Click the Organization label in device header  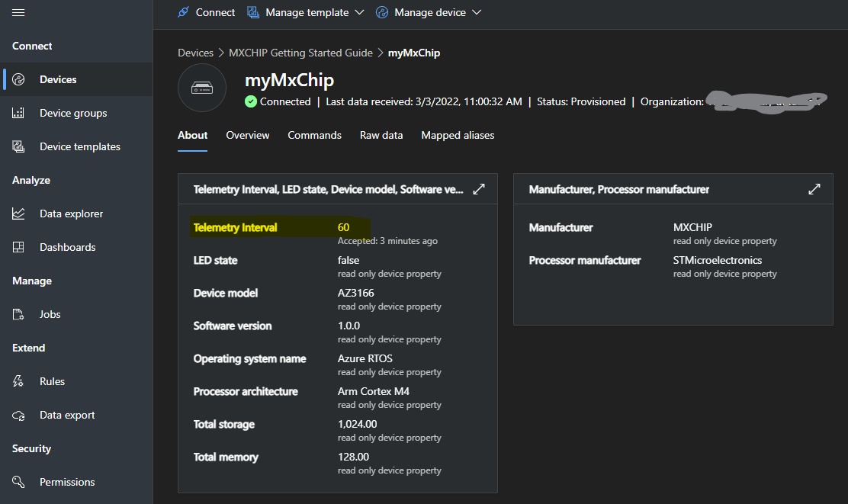pos(672,101)
